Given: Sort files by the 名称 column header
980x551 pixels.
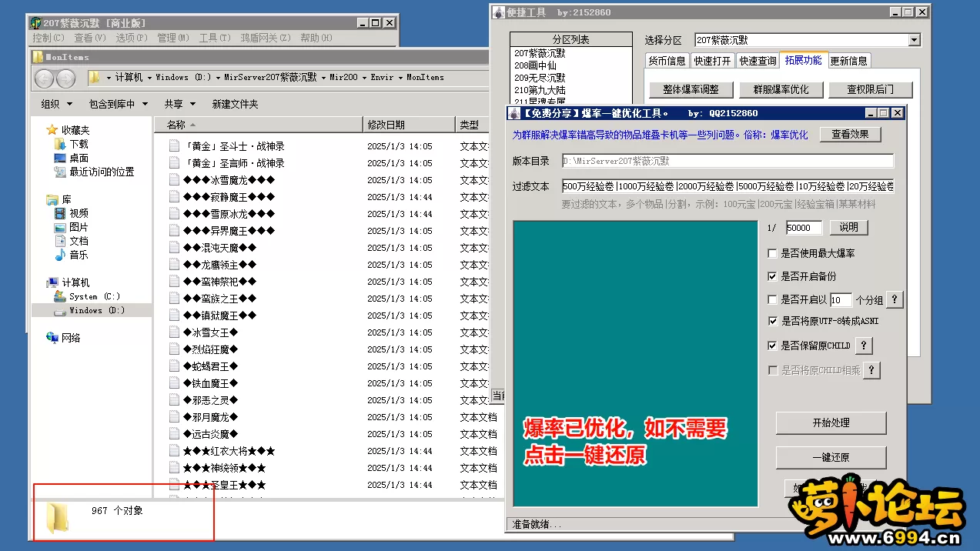Looking at the screenshot, I should (259, 125).
